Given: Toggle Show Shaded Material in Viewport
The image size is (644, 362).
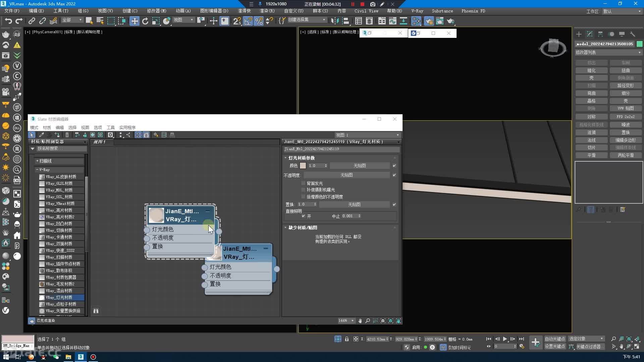Looking at the screenshot, I should point(93,135).
